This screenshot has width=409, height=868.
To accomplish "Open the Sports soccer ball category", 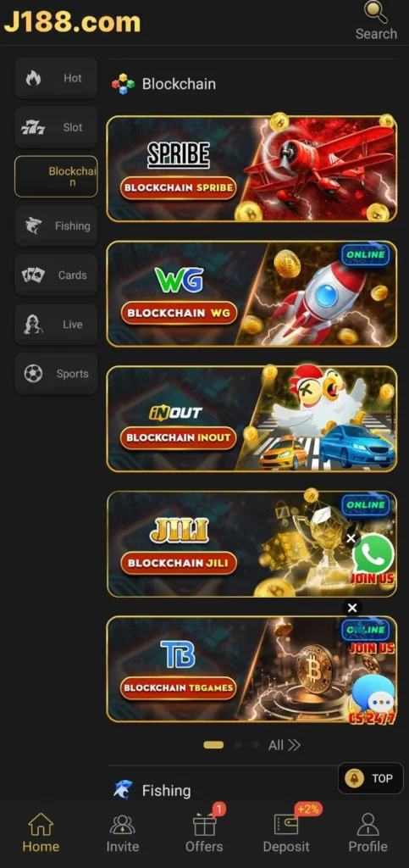I will [x=56, y=374].
